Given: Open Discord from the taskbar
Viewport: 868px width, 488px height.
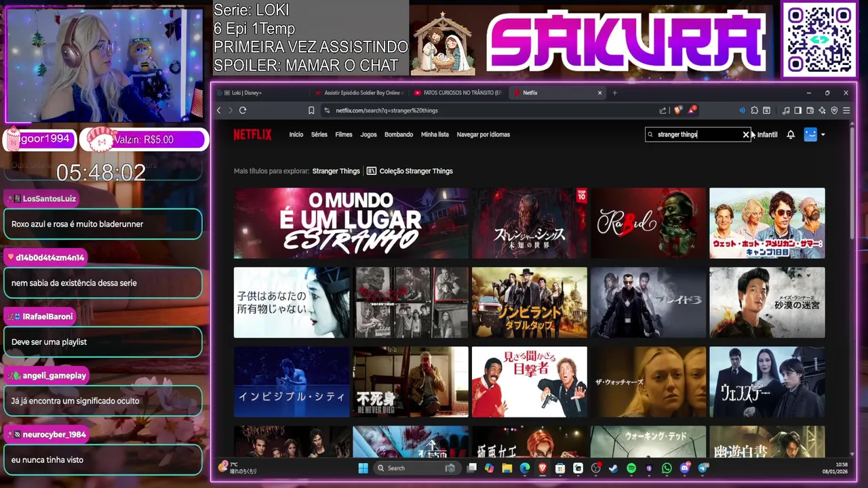Looking at the screenshot, I should pyautogui.click(x=684, y=468).
